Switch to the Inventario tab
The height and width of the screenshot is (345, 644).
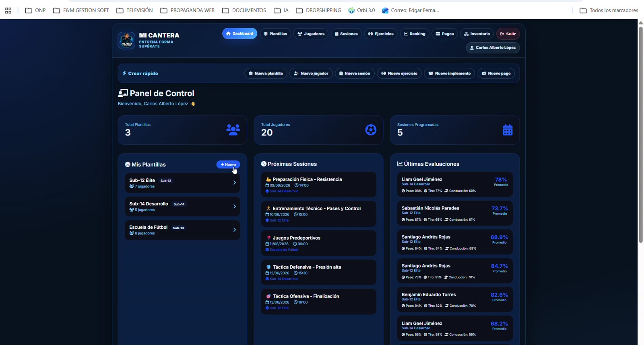(477, 34)
